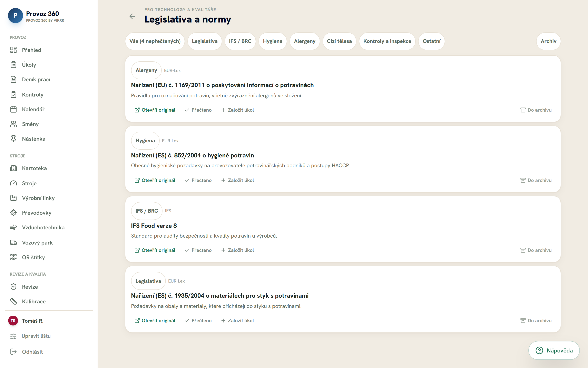Založit úkol for IFS Food verze 8
588x368 pixels.
[237, 250]
